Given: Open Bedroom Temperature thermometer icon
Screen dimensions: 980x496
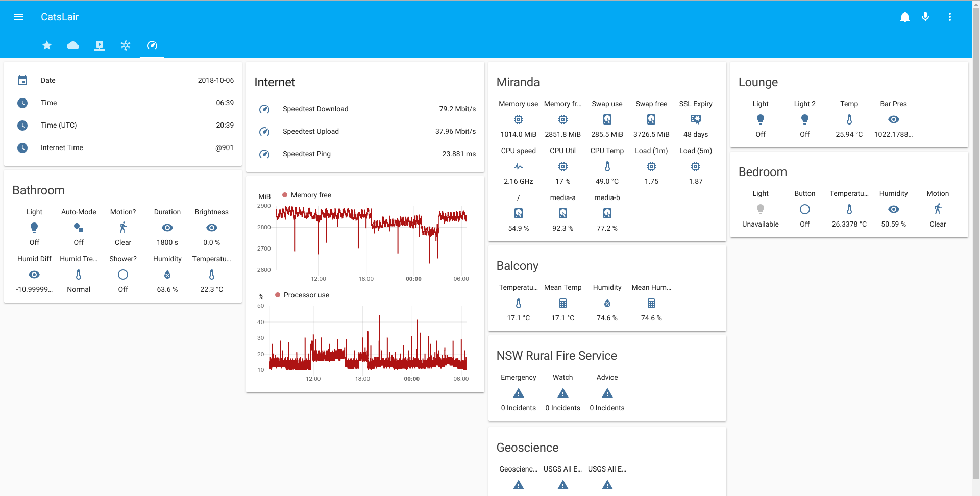Looking at the screenshot, I should pyautogui.click(x=849, y=209).
